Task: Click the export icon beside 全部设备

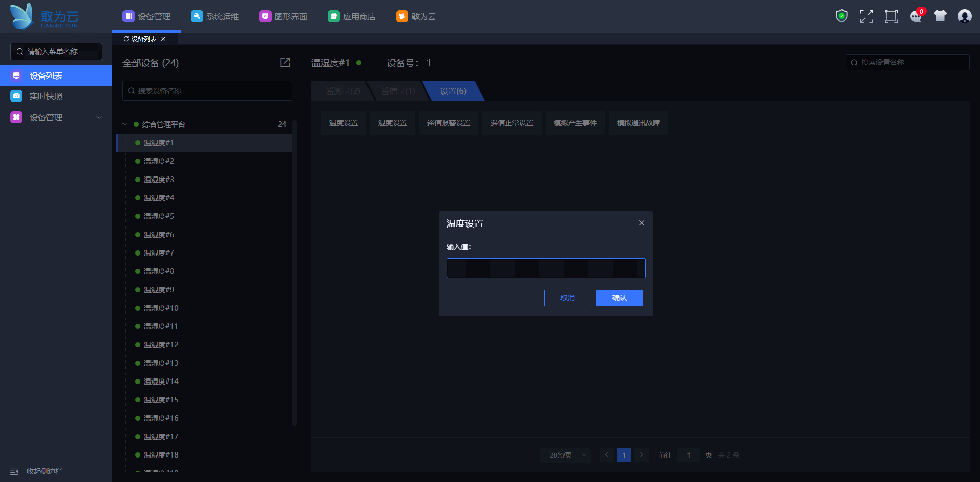Action: coord(285,62)
